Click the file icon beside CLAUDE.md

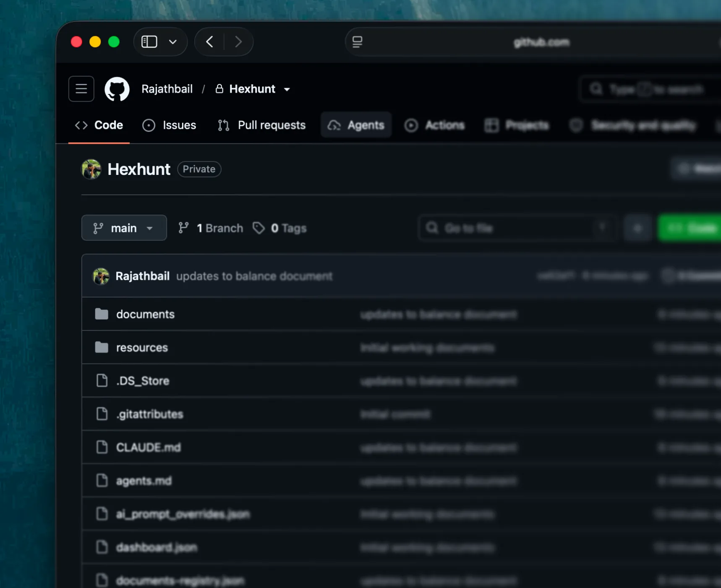tap(102, 447)
